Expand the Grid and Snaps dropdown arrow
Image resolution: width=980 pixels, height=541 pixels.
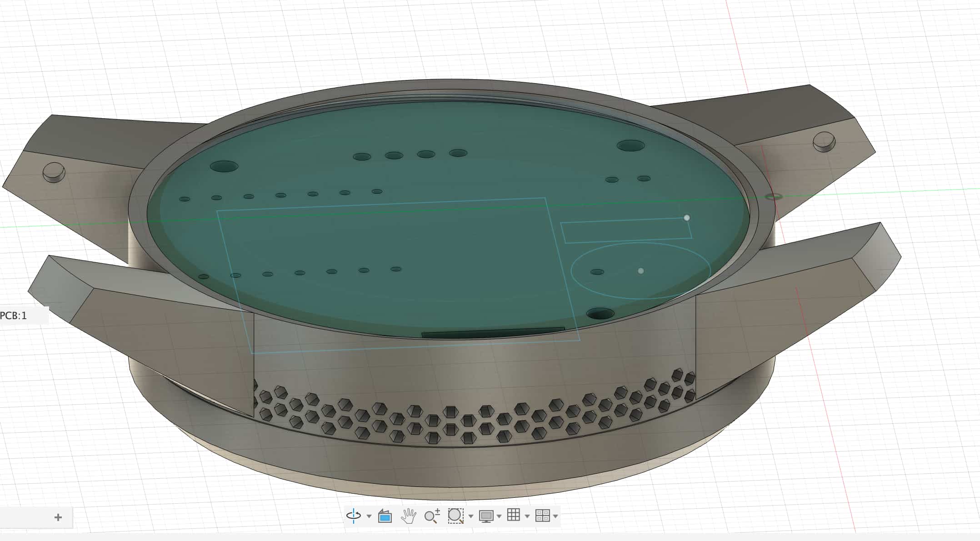tap(527, 516)
